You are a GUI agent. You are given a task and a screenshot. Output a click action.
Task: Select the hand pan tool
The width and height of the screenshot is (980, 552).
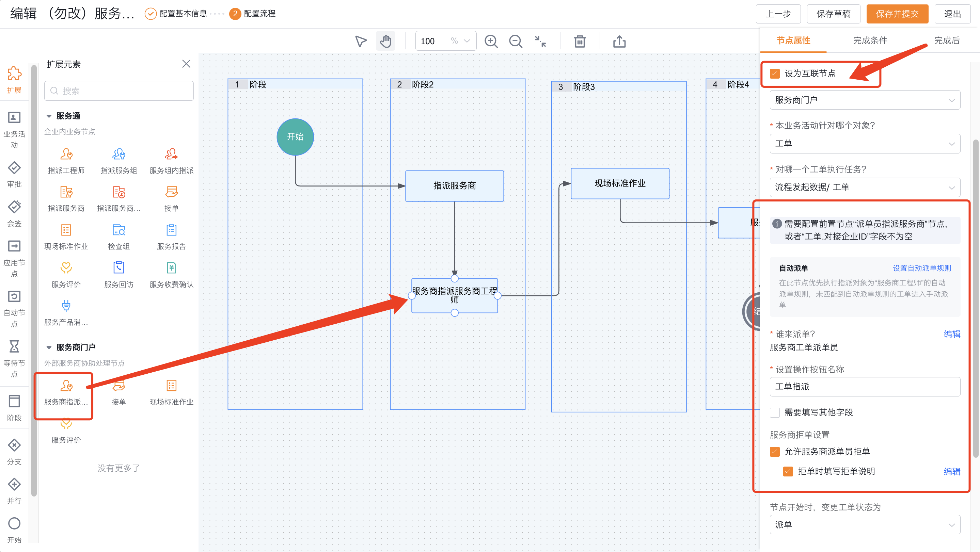385,41
